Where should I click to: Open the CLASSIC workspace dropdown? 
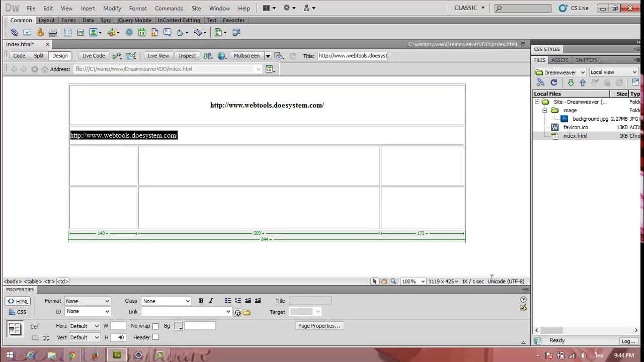tap(469, 8)
